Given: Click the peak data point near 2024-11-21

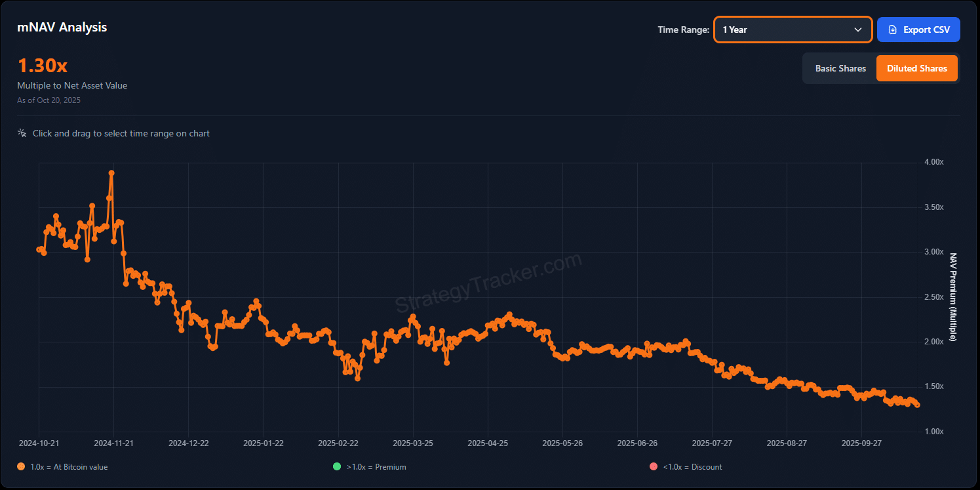Looking at the screenshot, I should (111, 173).
